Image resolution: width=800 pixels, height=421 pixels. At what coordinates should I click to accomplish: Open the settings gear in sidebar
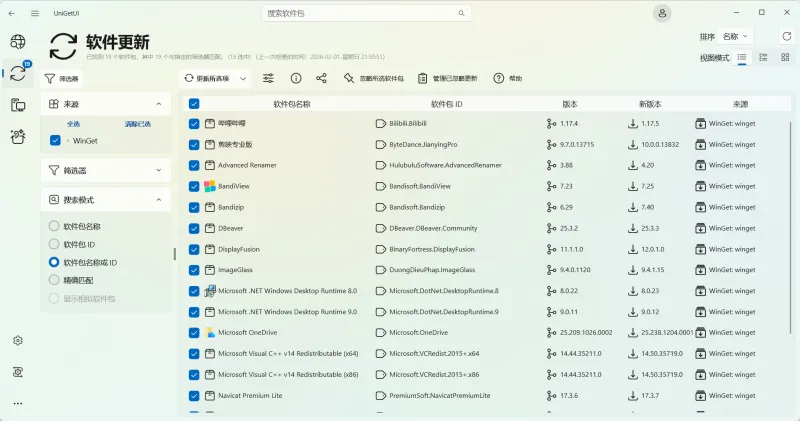click(18, 340)
